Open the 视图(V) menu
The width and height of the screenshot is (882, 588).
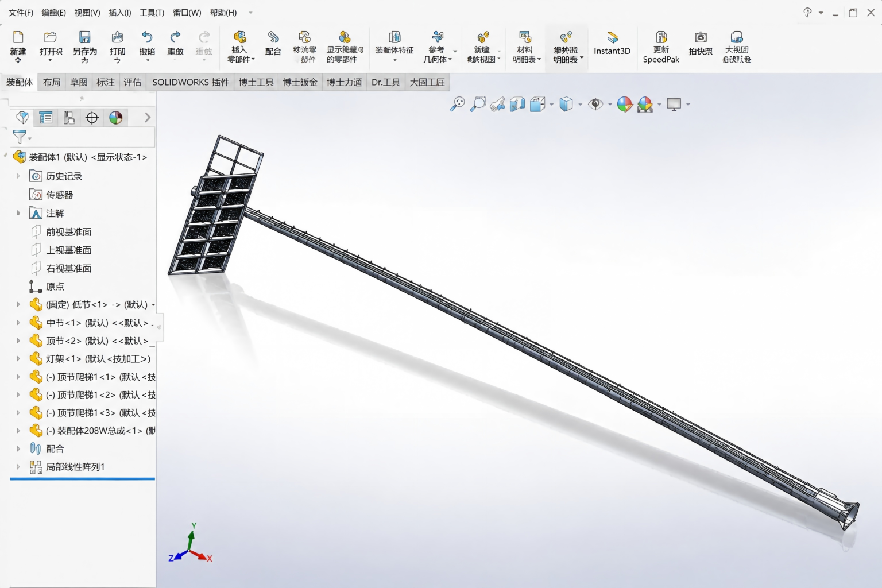pos(87,13)
